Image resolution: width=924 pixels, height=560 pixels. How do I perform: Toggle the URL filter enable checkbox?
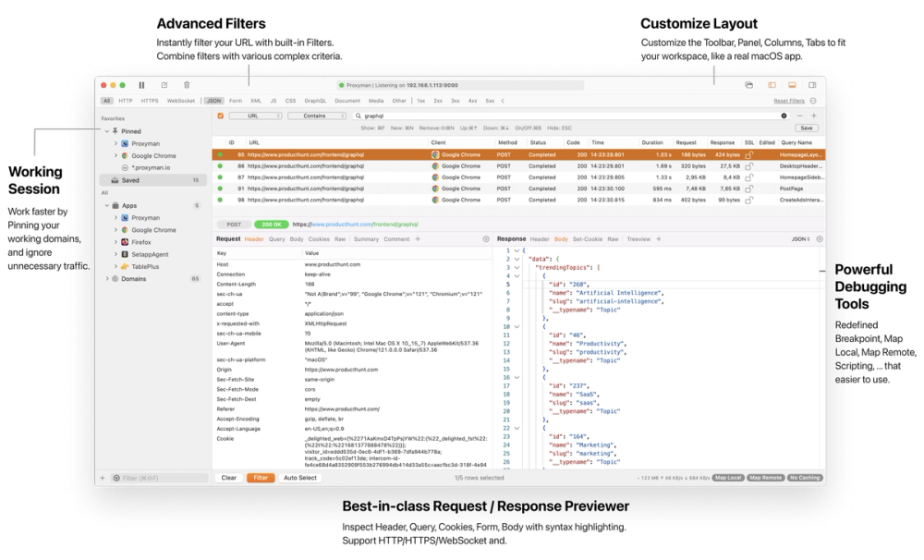pyautogui.click(x=221, y=116)
